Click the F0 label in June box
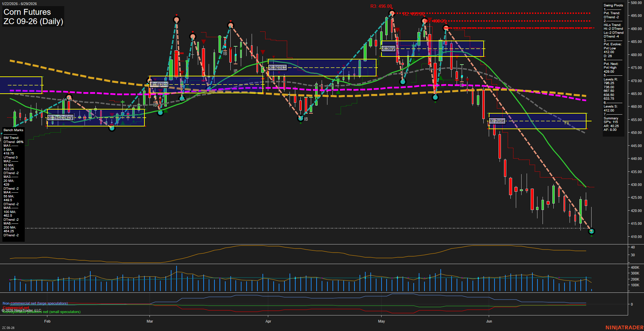 pyautogui.click(x=567, y=123)
